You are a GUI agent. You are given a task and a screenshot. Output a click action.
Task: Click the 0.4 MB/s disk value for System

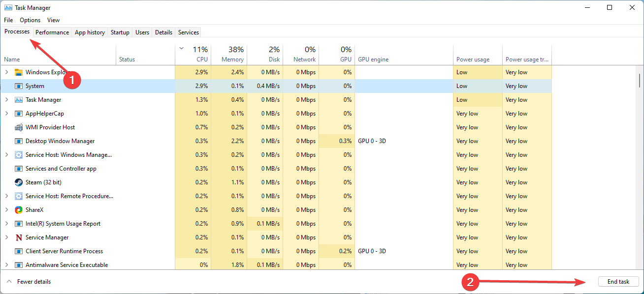[268, 86]
